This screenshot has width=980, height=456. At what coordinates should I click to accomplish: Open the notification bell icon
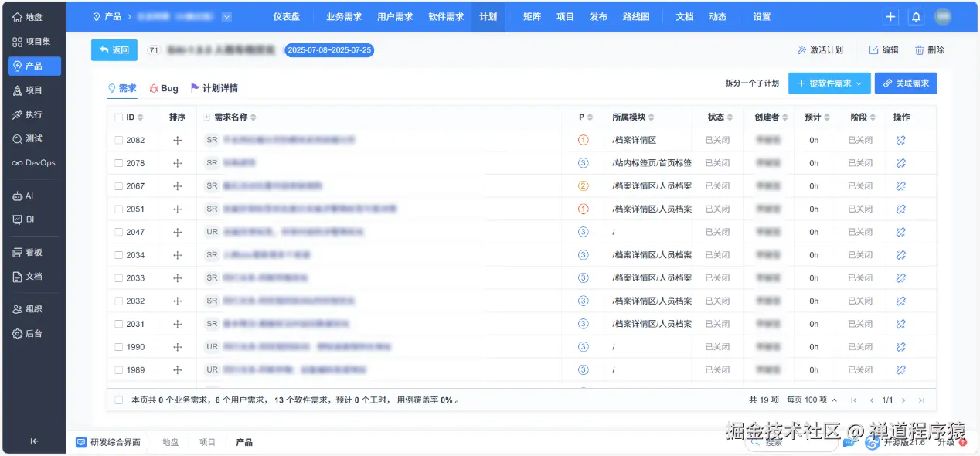pyautogui.click(x=916, y=16)
